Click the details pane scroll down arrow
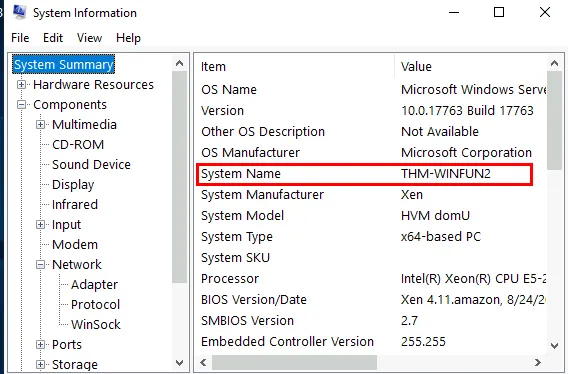Viewport: 568px width, 374px height. coord(554,346)
